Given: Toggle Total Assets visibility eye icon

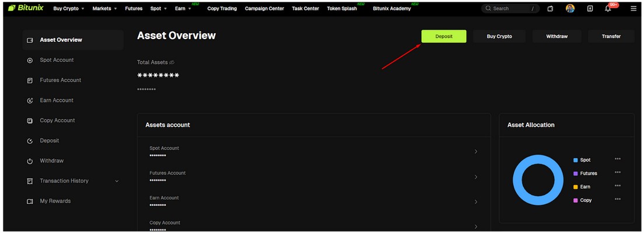Looking at the screenshot, I should (172, 62).
